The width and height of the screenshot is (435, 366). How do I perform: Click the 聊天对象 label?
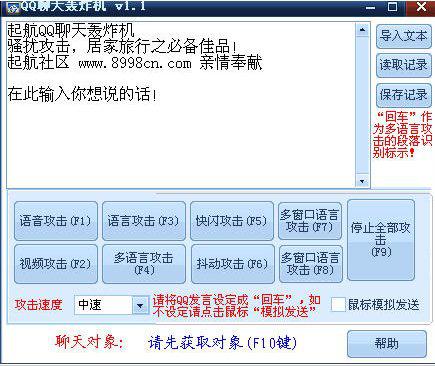tap(89, 342)
